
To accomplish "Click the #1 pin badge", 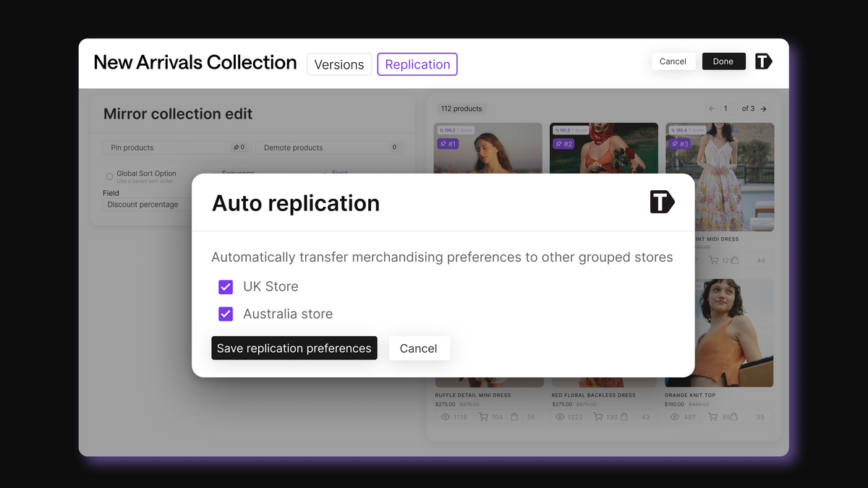I will 448,144.
